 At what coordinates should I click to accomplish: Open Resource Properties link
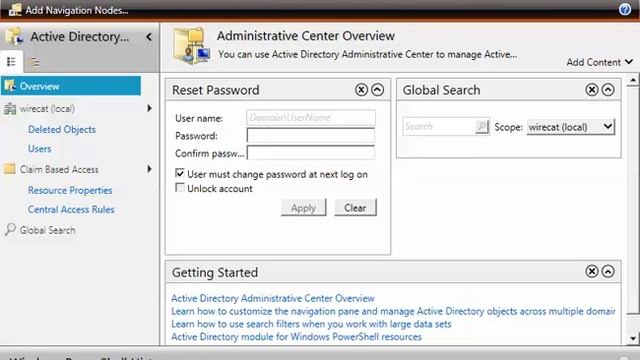70,190
